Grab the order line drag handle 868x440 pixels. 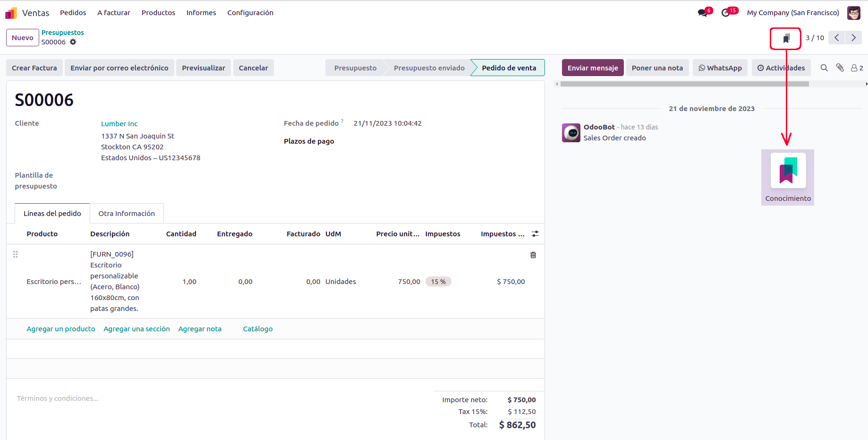(16, 254)
